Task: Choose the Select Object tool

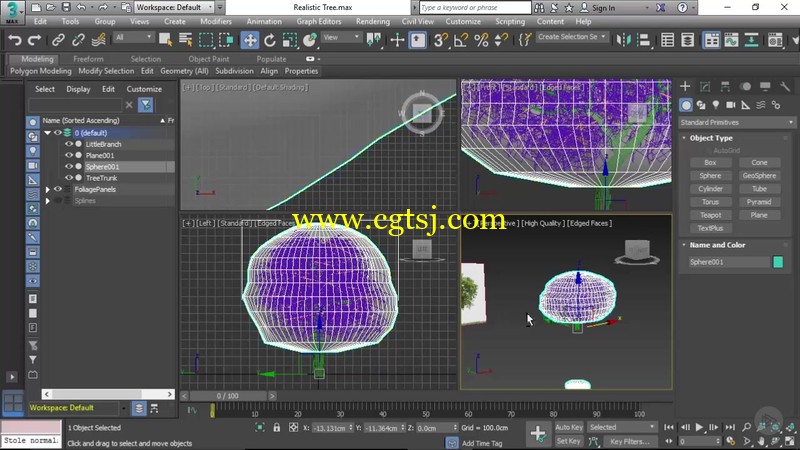Action: [165, 40]
